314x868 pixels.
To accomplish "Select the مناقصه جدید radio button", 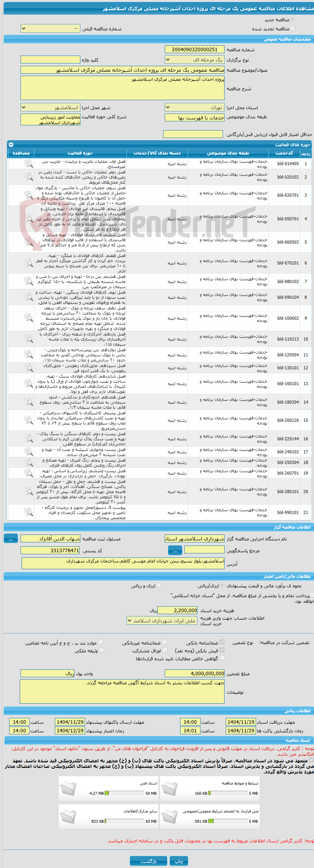I will click(292, 19).
